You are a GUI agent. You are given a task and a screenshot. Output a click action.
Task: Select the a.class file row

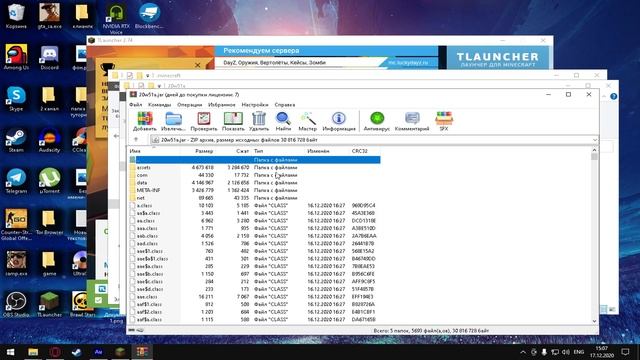[255, 205]
